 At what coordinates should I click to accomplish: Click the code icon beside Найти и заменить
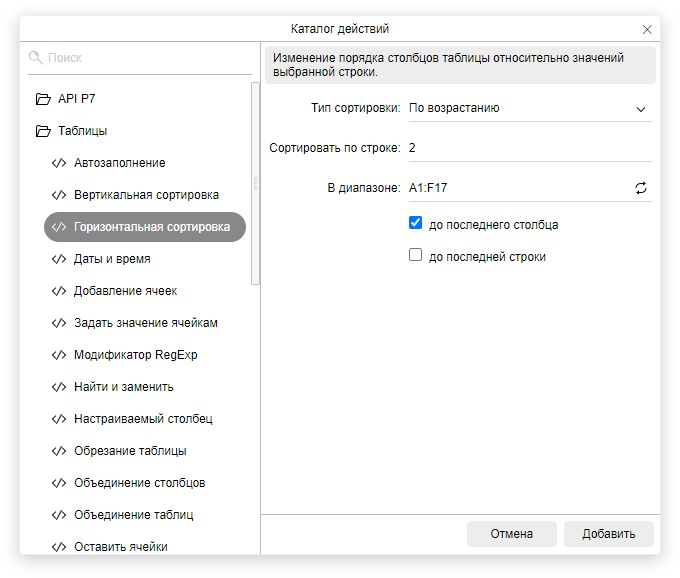59,387
